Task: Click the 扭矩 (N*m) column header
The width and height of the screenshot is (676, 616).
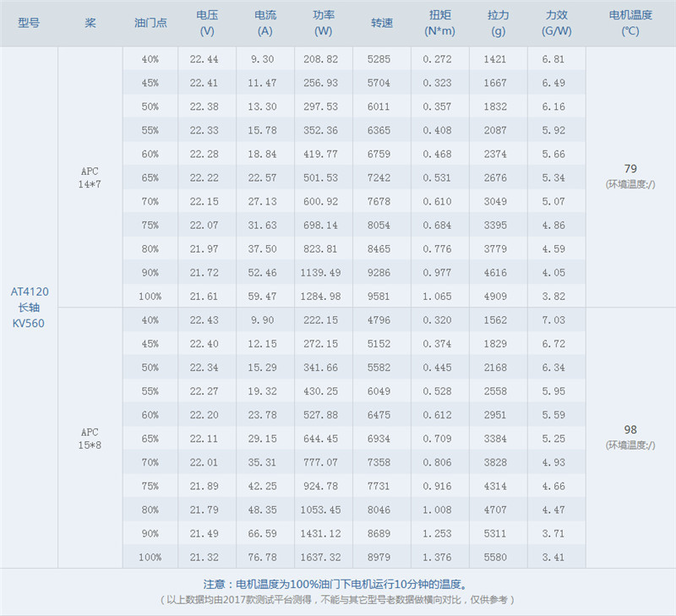Action: point(439,23)
